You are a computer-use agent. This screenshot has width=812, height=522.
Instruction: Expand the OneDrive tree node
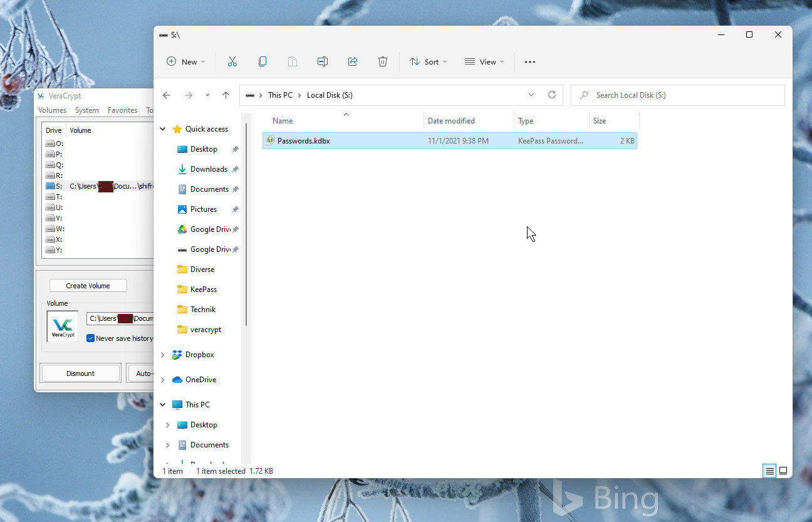(163, 380)
